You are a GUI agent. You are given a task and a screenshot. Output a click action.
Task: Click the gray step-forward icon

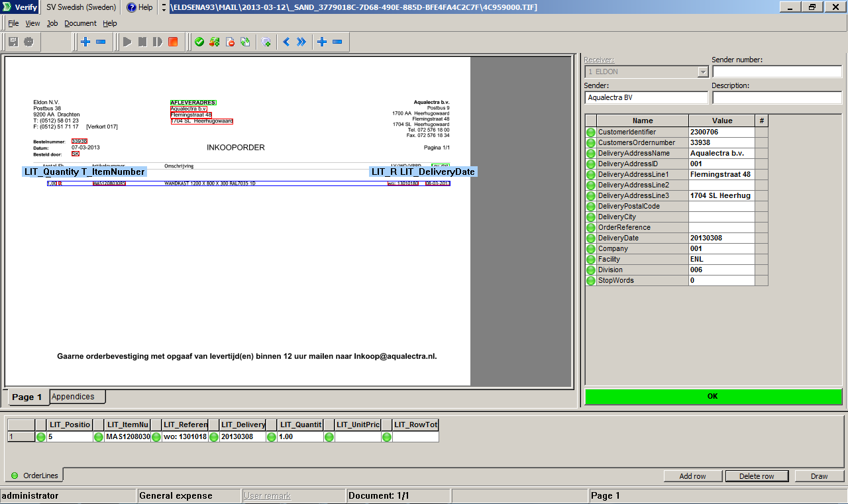pos(158,42)
